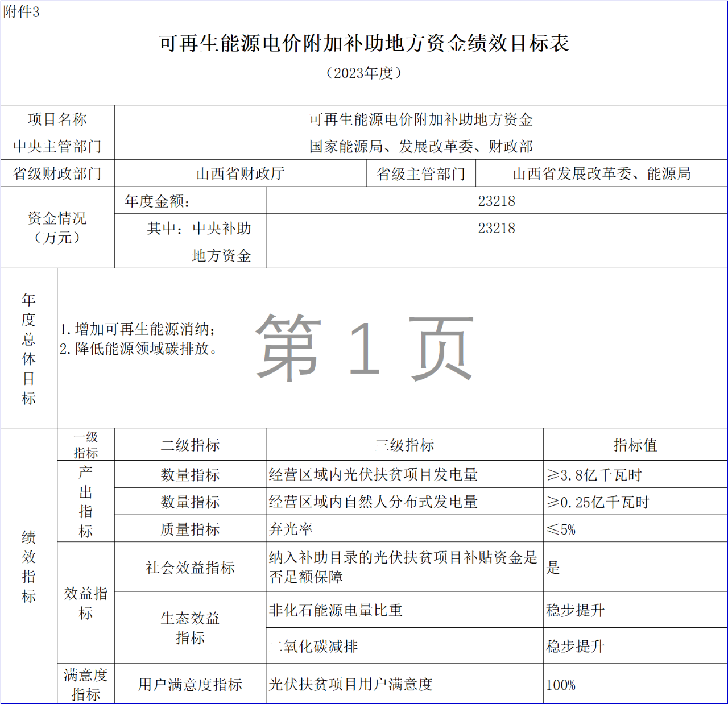Select the 中央主管部门 cell
This screenshot has width=728, height=704.
click(x=57, y=146)
